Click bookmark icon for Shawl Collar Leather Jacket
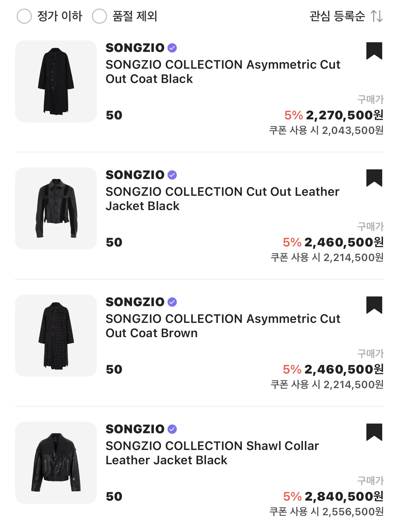 tap(374, 432)
